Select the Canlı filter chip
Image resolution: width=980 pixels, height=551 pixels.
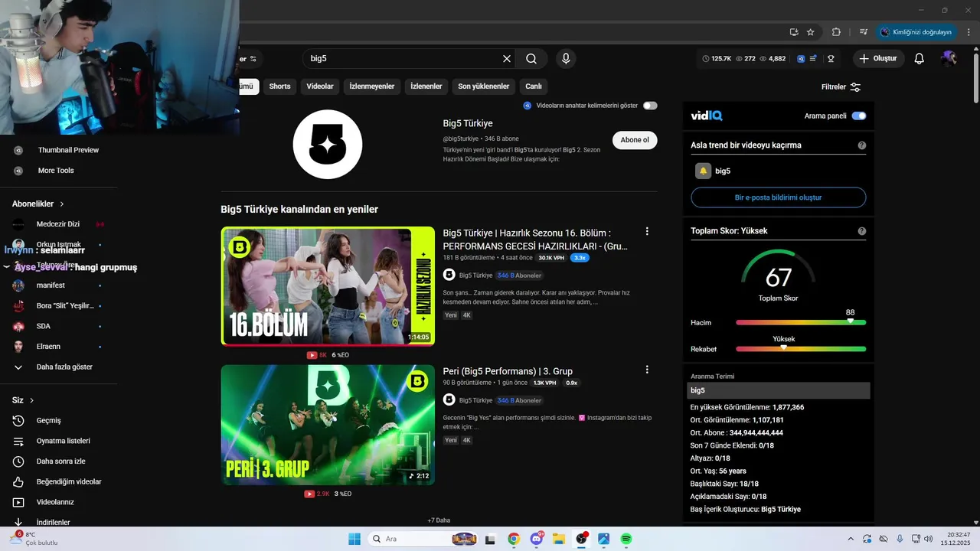click(x=534, y=86)
